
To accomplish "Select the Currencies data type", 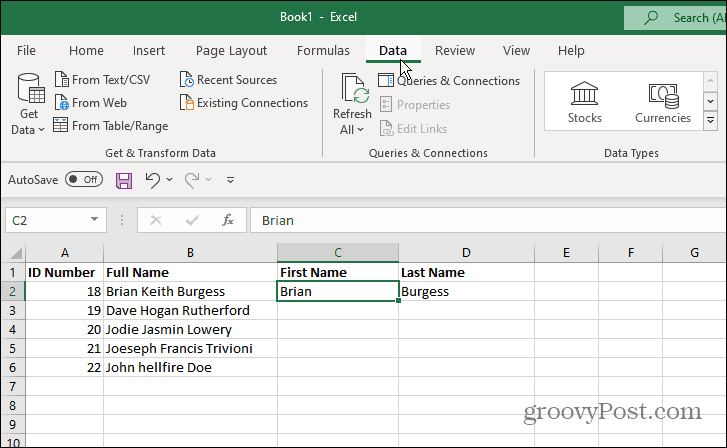I will coord(663,102).
